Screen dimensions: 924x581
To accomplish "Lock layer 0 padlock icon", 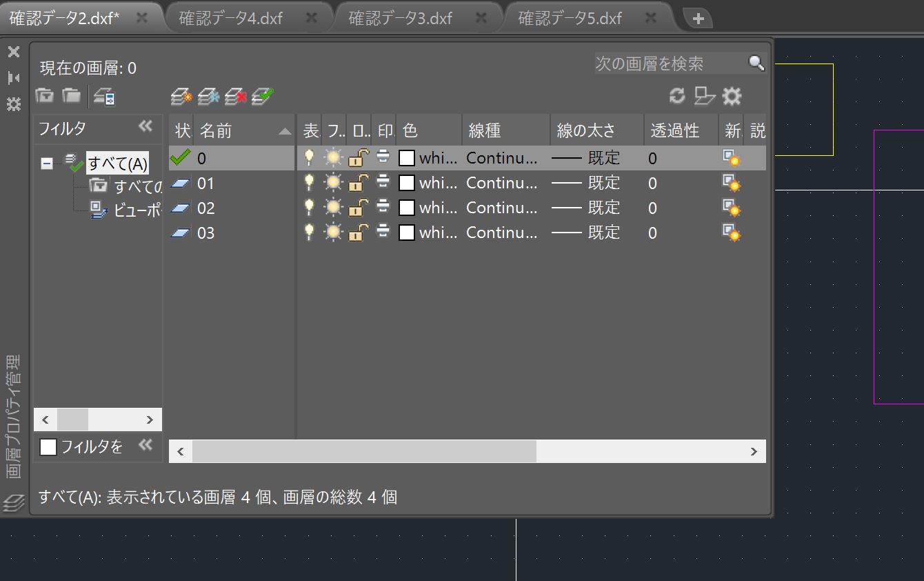I will [358, 158].
